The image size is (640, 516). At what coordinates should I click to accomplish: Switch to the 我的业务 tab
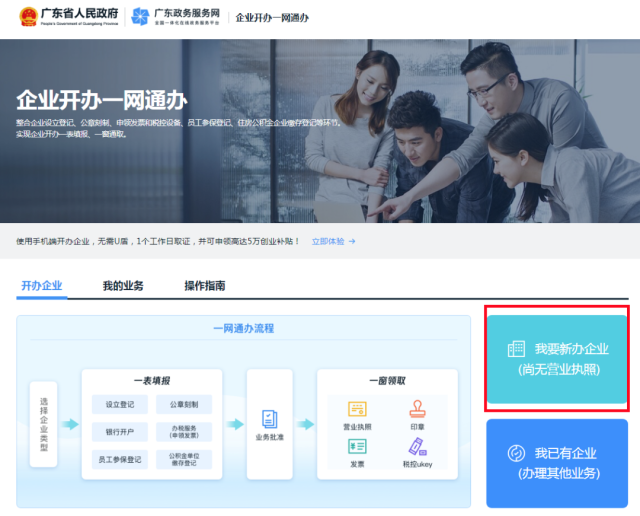(x=123, y=285)
